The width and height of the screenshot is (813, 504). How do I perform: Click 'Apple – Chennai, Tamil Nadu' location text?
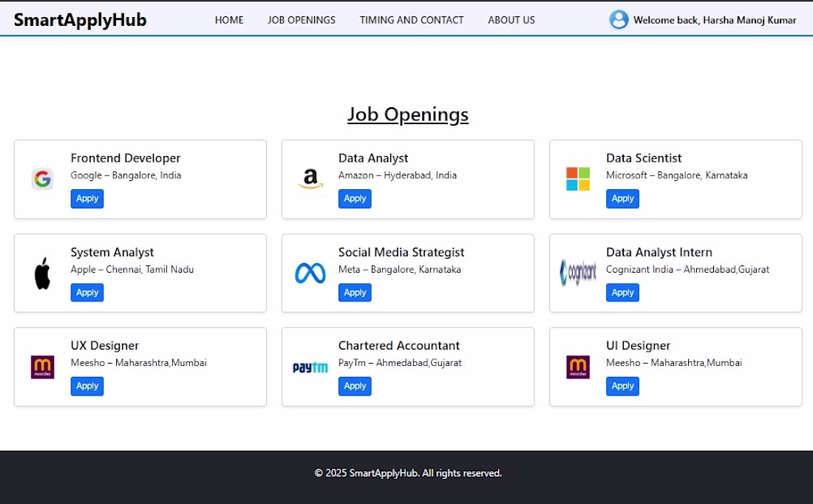[132, 270]
